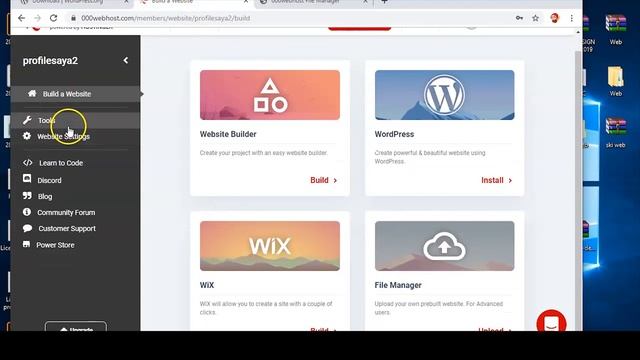Click the Build link under Website Builder

tap(324, 180)
